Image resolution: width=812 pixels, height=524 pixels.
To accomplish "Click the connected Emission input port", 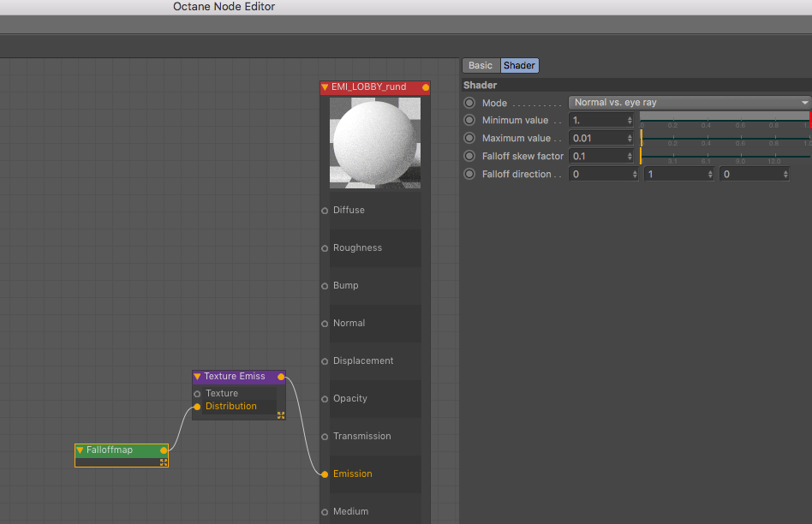I will click(x=325, y=474).
